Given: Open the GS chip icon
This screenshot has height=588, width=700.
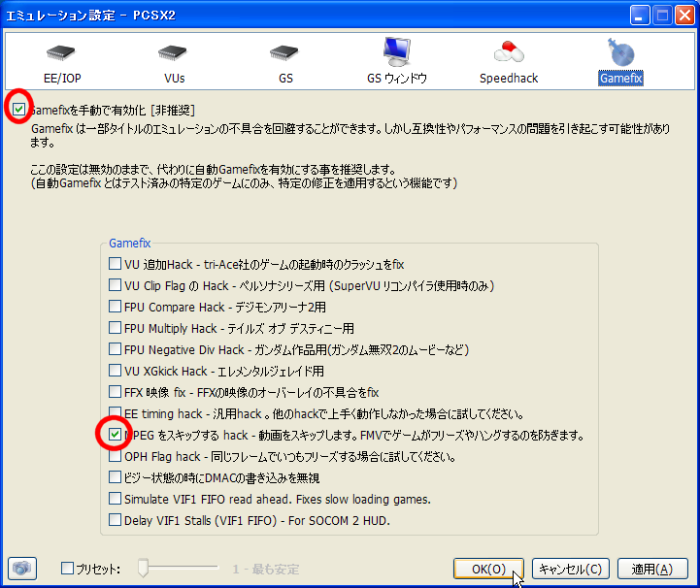Looking at the screenshot, I should point(284,53).
